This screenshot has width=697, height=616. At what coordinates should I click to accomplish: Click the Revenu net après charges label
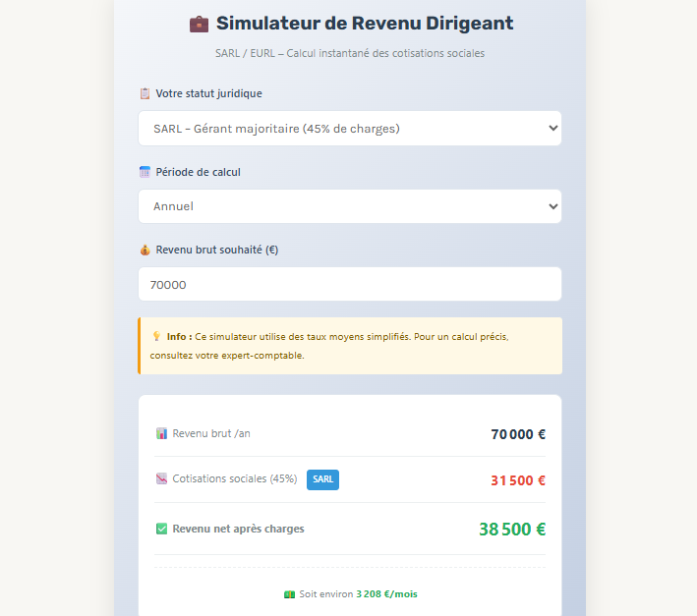(x=238, y=529)
